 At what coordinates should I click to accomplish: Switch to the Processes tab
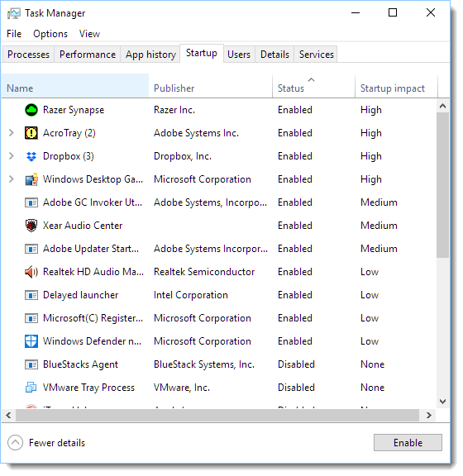pyautogui.click(x=29, y=55)
